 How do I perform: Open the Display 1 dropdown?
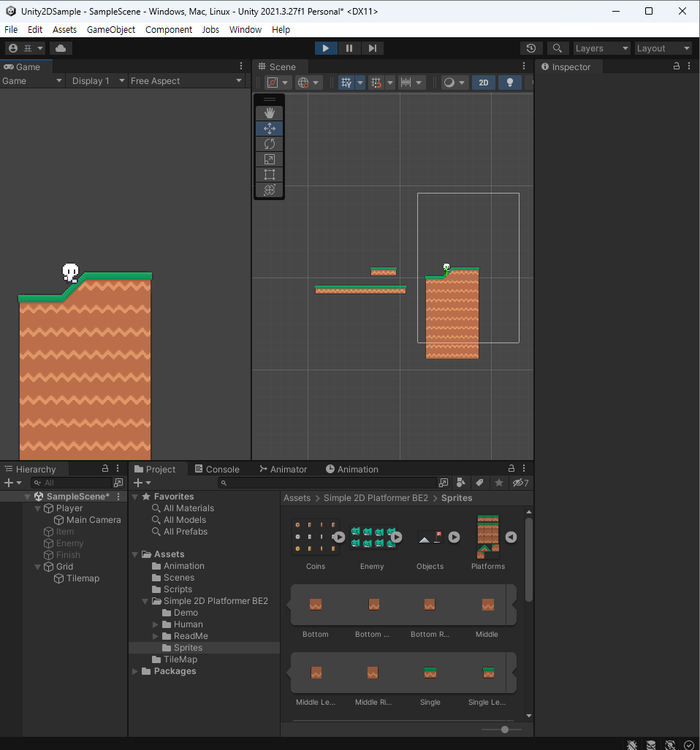pos(97,81)
